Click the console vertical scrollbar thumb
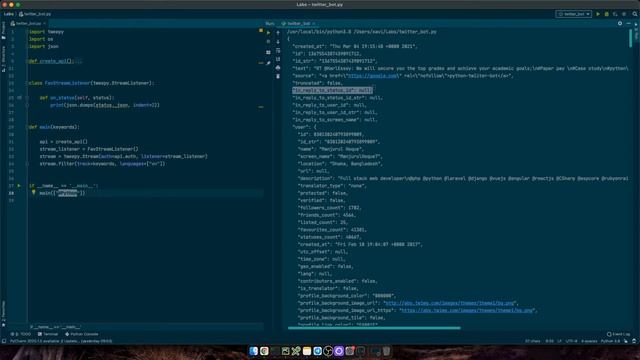Viewport: 640px width, 360px height. click(631, 38)
